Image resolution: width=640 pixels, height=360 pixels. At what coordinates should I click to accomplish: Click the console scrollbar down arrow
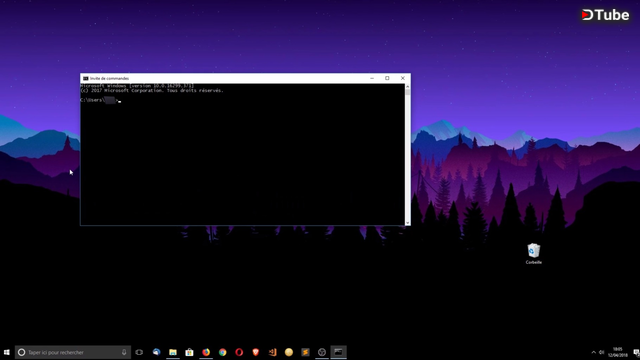(x=407, y=222)
